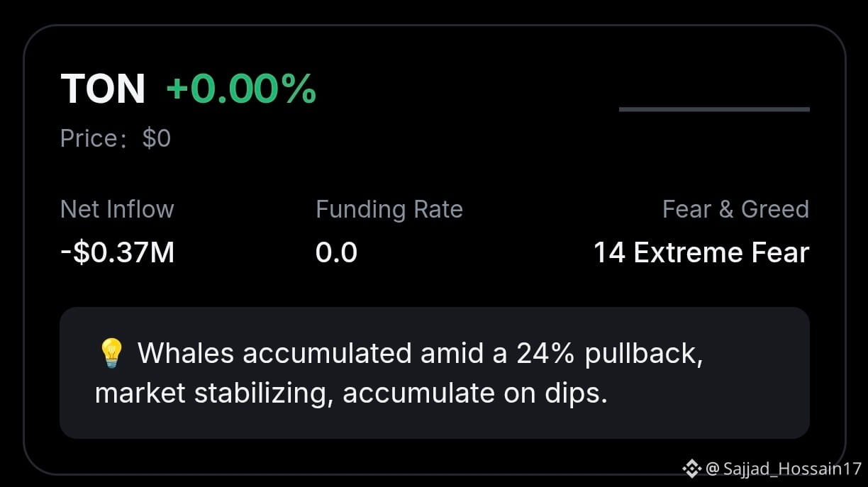Click "accumulate on dips" recommendation text
The height and width of the screenshot is (487, 868).
coord(475,393)
